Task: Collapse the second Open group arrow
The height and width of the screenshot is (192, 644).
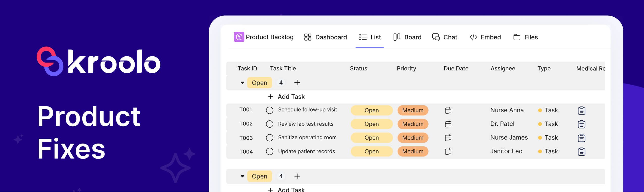Action: pos(242,176)
